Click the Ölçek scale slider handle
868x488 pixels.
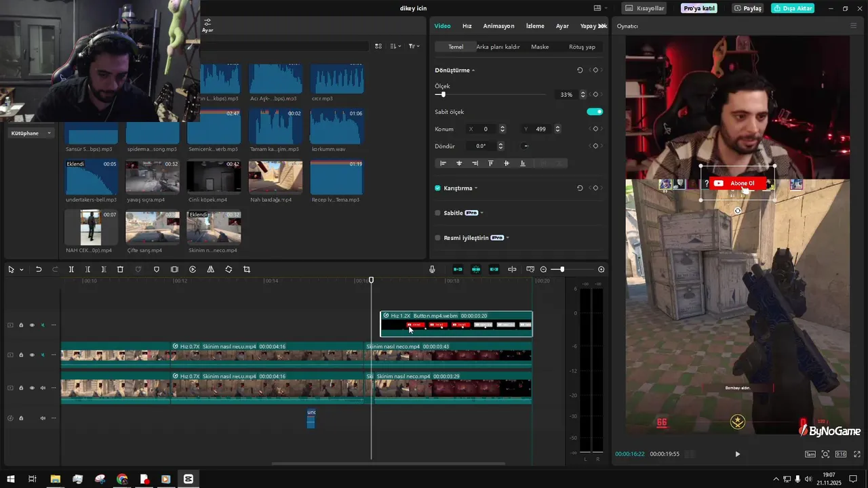point(443,94)
